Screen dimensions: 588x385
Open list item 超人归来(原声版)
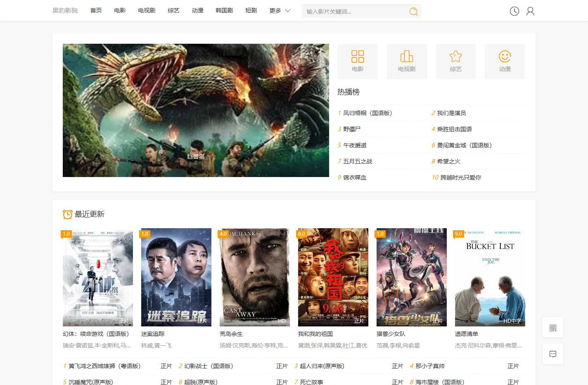pyautogui.click(x=322, y=366)
